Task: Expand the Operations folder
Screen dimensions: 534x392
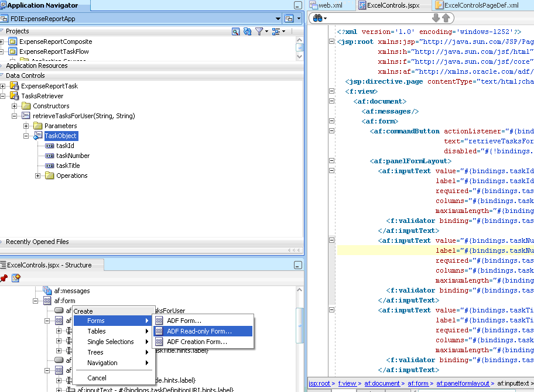Action: point(38,176)
